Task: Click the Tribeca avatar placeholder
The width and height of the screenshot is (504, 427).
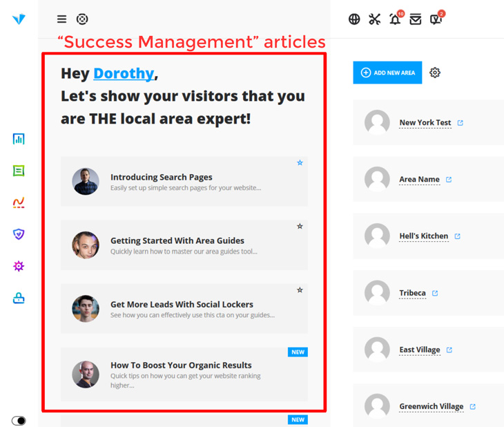Action: tap(378, 292)
